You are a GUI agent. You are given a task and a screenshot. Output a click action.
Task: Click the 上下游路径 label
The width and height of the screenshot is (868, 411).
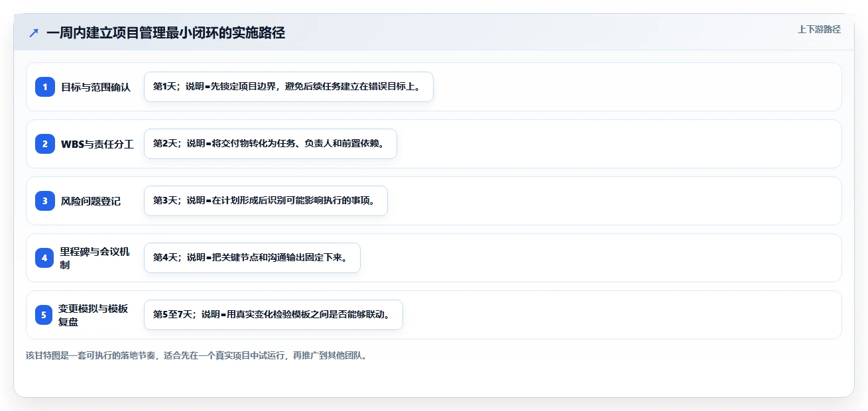coord(819,29)
